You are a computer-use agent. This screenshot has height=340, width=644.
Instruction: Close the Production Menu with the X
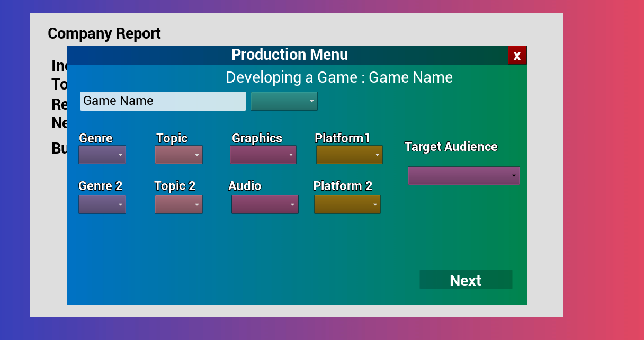point(517,55)
